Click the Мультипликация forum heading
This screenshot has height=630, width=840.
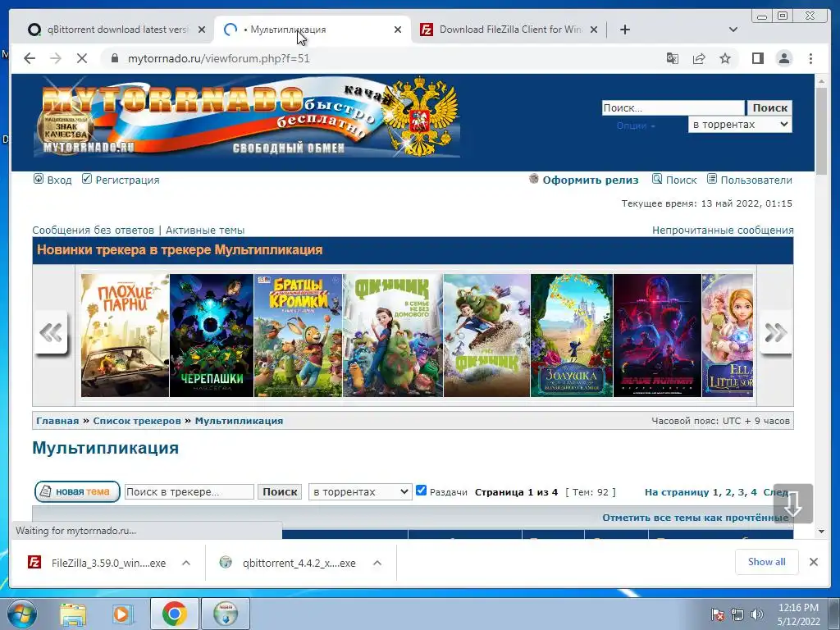point(106,448)
